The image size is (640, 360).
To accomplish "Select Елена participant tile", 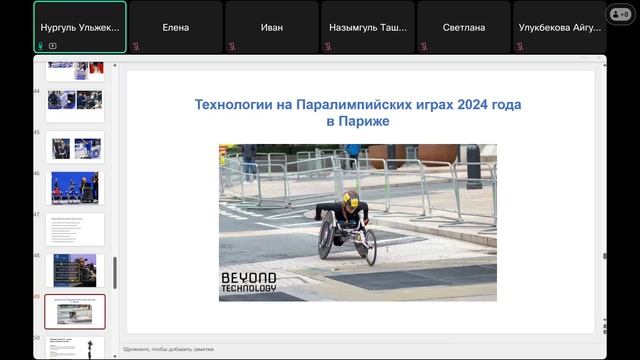I will 176,27.
